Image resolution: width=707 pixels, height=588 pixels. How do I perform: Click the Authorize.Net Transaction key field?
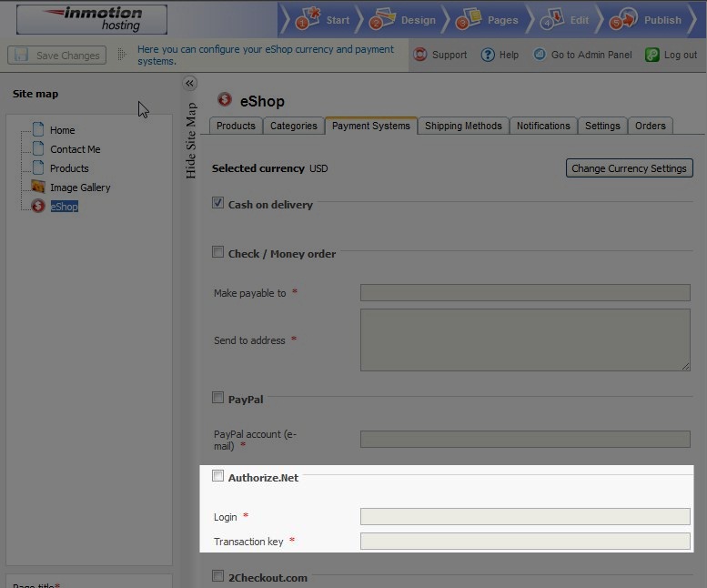point(525,542)
